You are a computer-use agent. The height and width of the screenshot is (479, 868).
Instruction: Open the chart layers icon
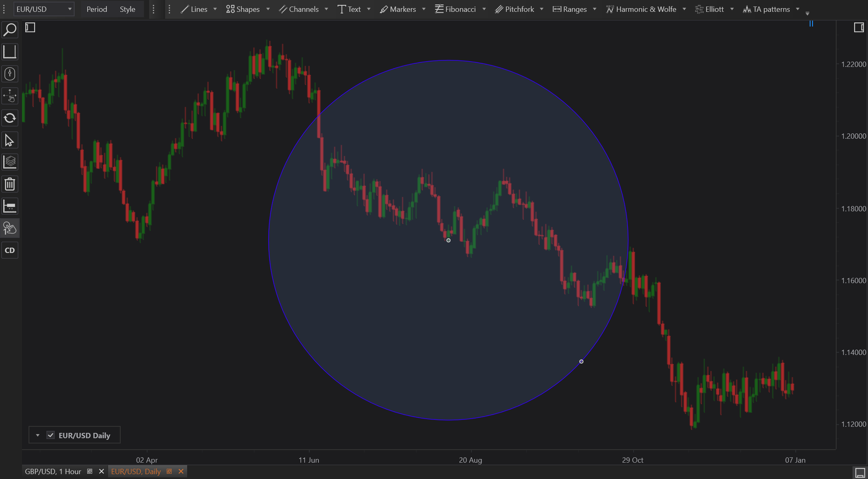[x=10, y=162]
